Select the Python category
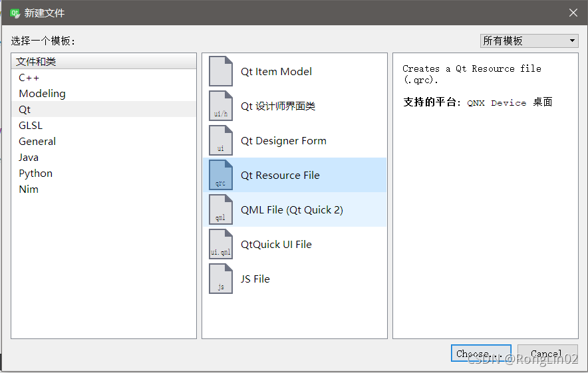 104,173
